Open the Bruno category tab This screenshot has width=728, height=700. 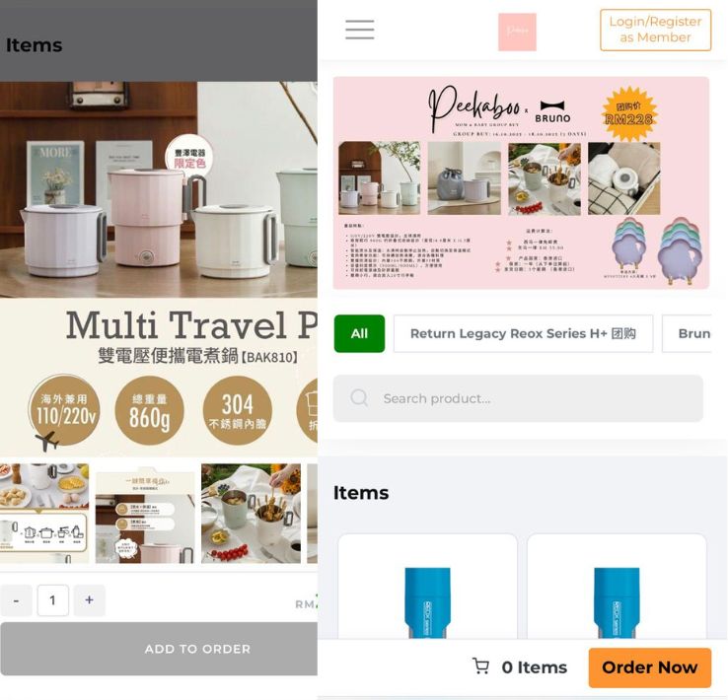[x=688, y=333]
